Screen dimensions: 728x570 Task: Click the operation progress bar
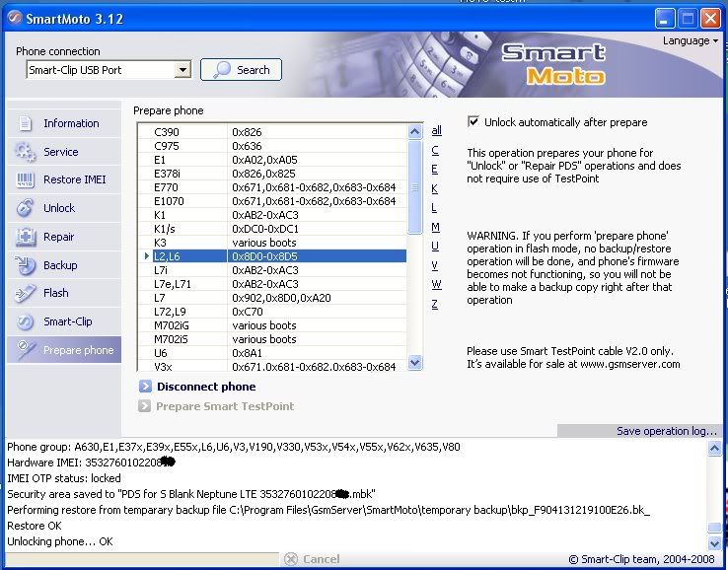142,559
